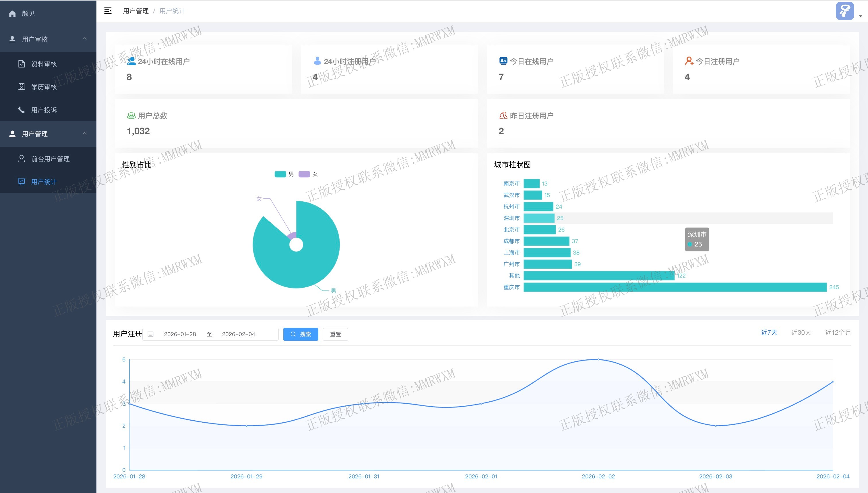Viewport: 868px width, 493px height.
Task: Click the 重庆市 bar in the city chart
Action: point(675,287)
